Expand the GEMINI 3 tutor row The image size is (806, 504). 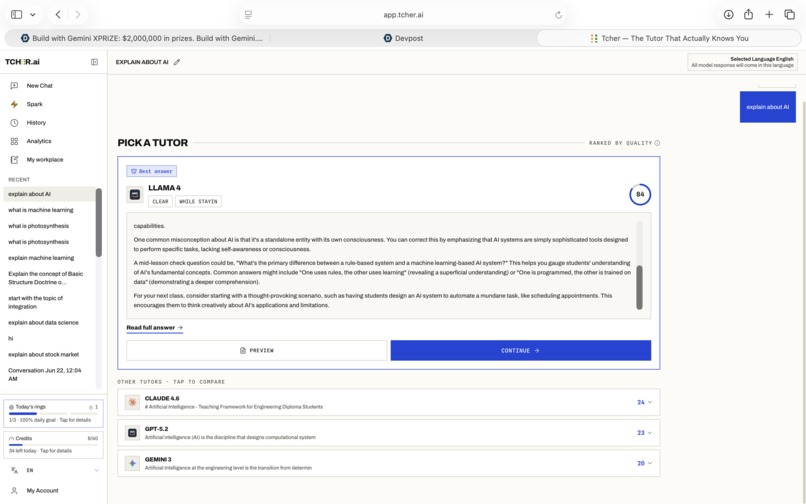tap(389, 463)
